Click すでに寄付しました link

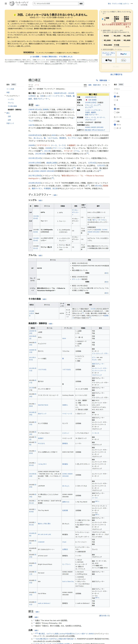[x=66, y=57]
